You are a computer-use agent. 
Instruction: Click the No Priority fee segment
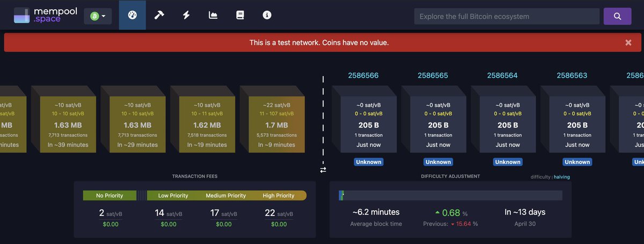click(109, 196)
